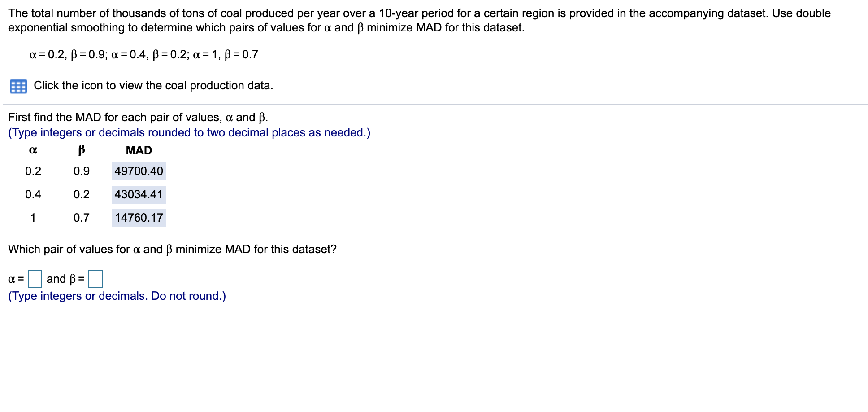
Task: Select the β column header in the table
Action: pyautogui.click(x=81, y=150)
